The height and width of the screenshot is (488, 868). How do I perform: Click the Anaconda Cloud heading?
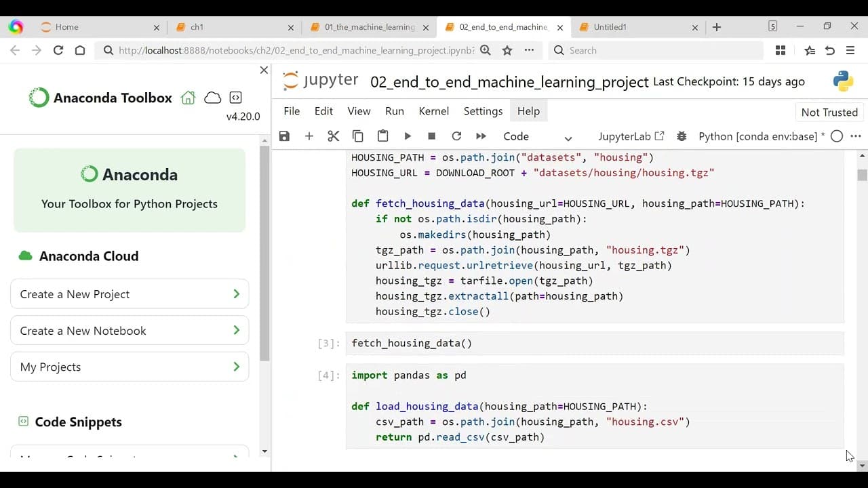click(89, 256)
